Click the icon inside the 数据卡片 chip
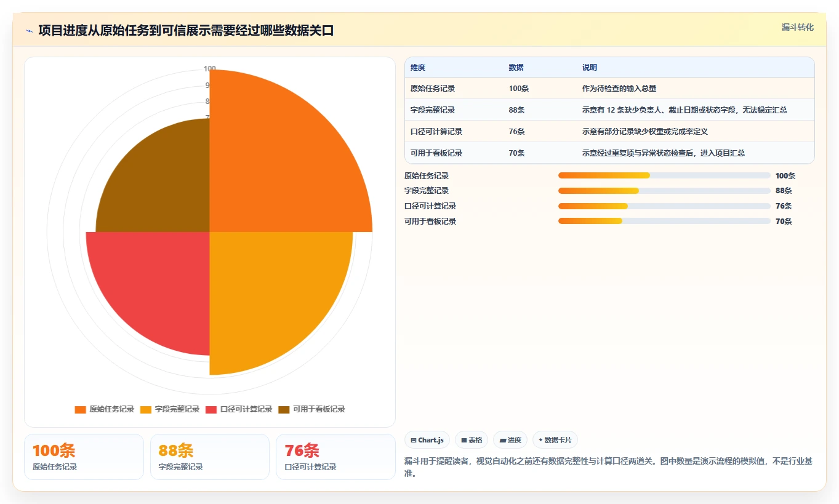The height and width of the screenshot is (504, 839). 540,440
